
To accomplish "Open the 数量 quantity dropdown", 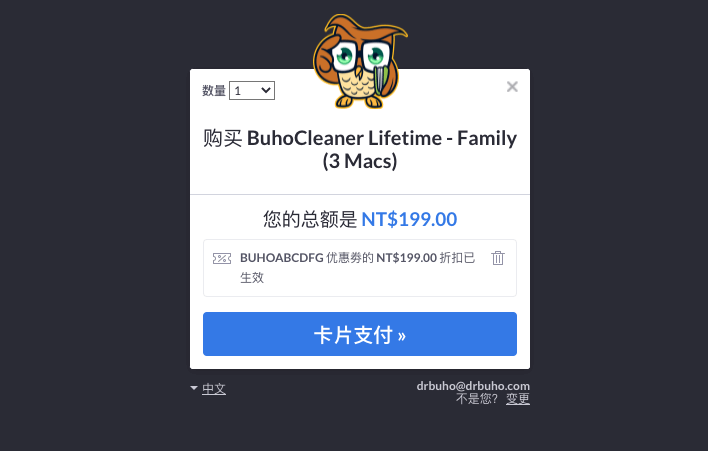I will pyautogui.click(x=252, y=90).
